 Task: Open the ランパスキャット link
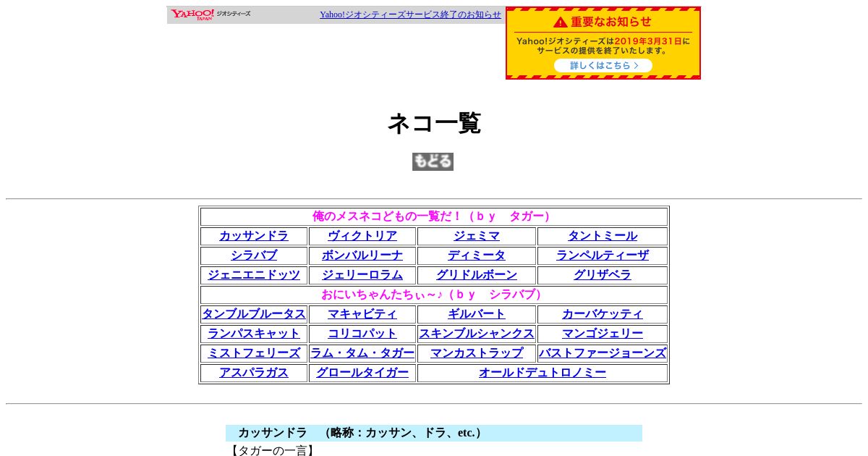point(254,334)
